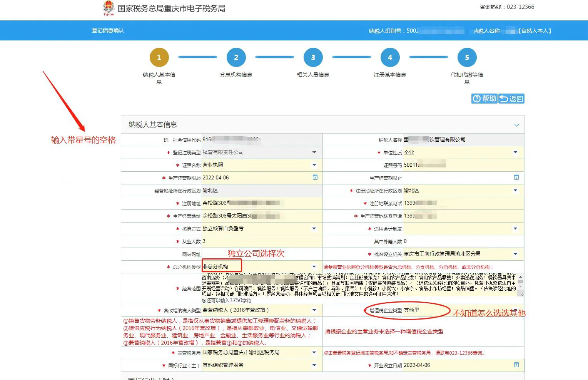Expand the 单位性质 dropdown list
This screenshot has width=588, height=380.
(515, 152)
